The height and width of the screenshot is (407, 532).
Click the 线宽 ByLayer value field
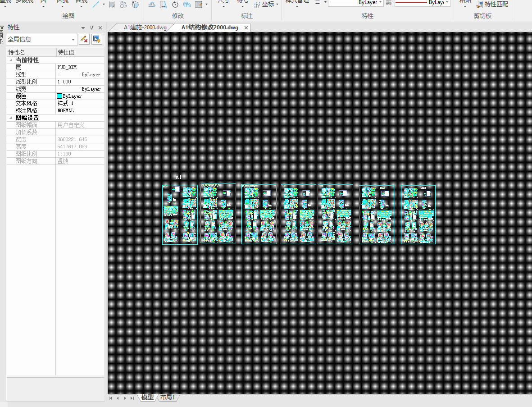coord(80,89)
